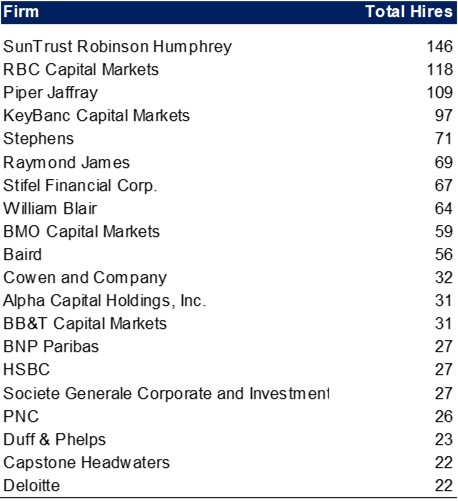Click the Firm column header
Viewport: 458px width, 501px height.
(21, 12)
